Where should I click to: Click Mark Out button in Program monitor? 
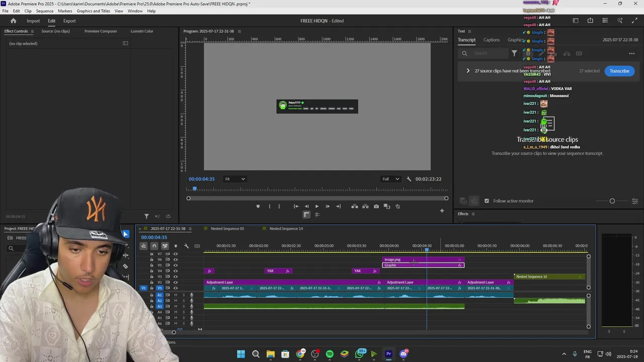pos(279,206)
